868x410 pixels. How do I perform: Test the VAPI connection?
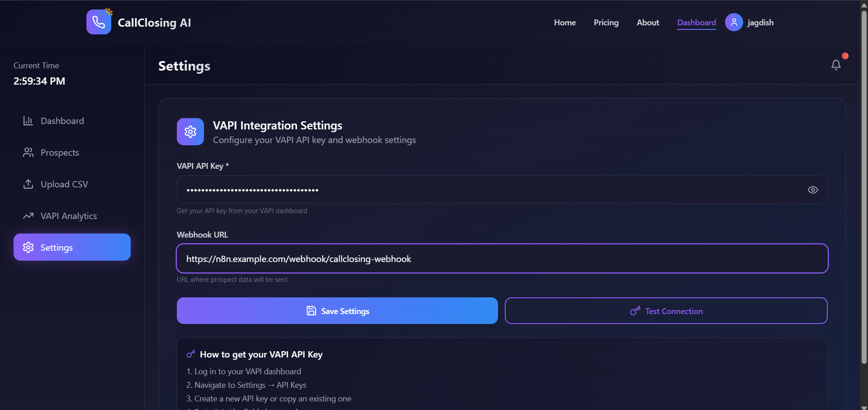coord(666,311)
